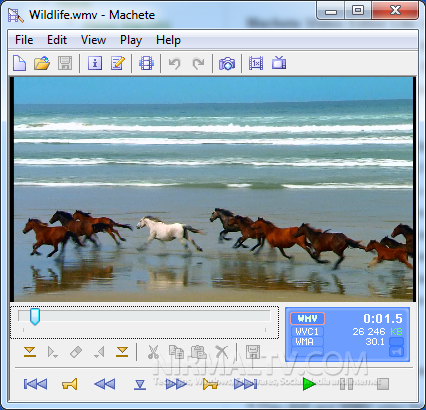The width and height of the screenshot is (426, 410).
Task: Open a video file using folder icon
Action: coord(42,63)
